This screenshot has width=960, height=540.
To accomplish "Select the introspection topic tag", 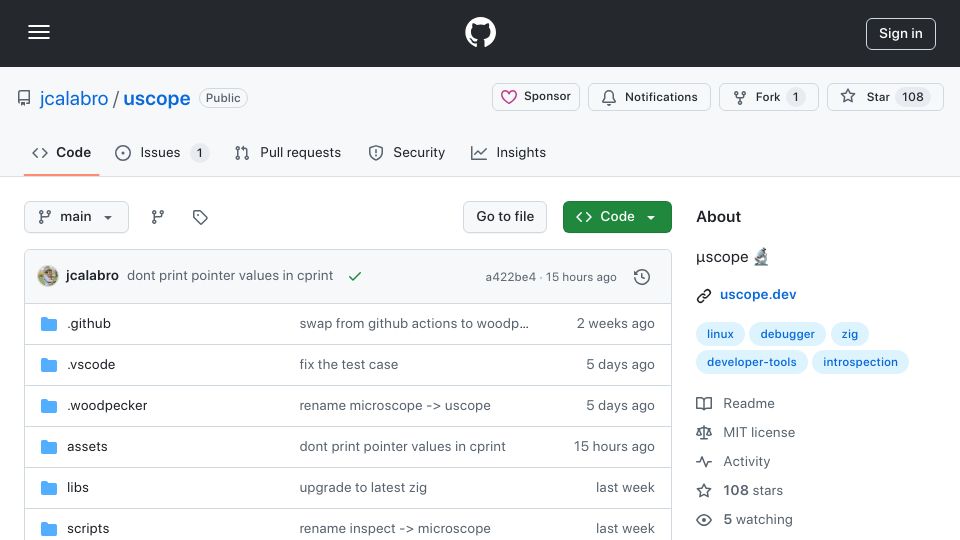I will coord(860,362).
